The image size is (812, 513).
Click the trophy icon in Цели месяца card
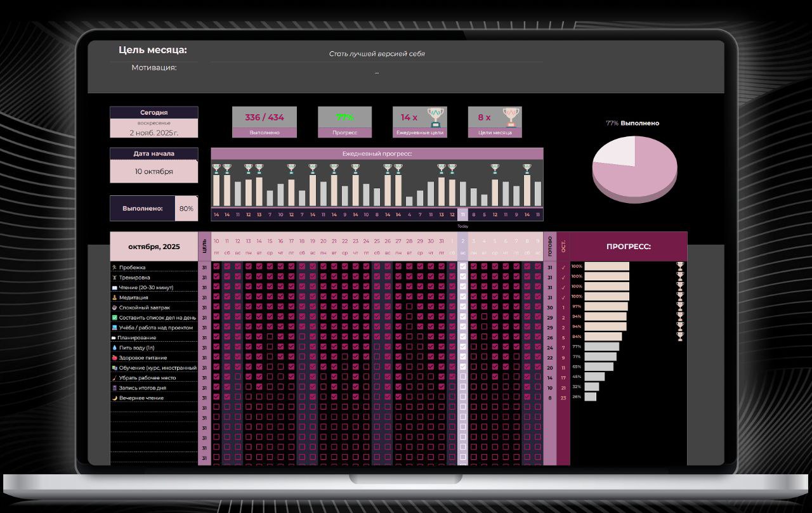click(x=511, y=117)
